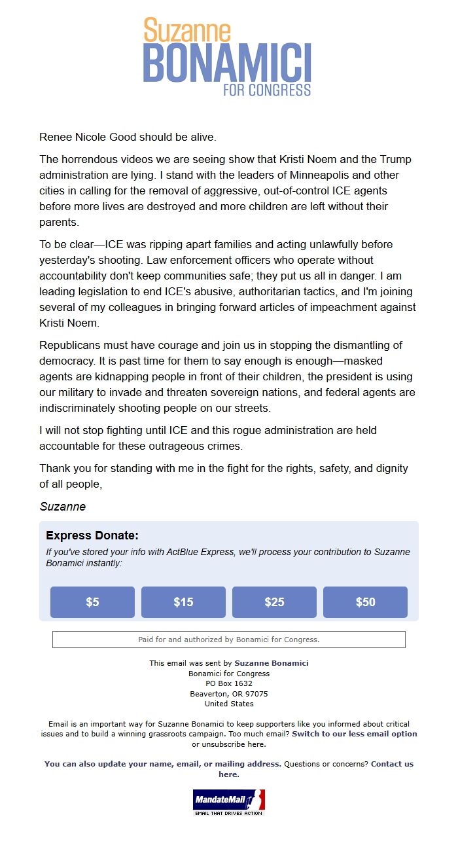The image size is (458, 868).
Task: Select the $5 Express Donate button
Action: [92, 602]
